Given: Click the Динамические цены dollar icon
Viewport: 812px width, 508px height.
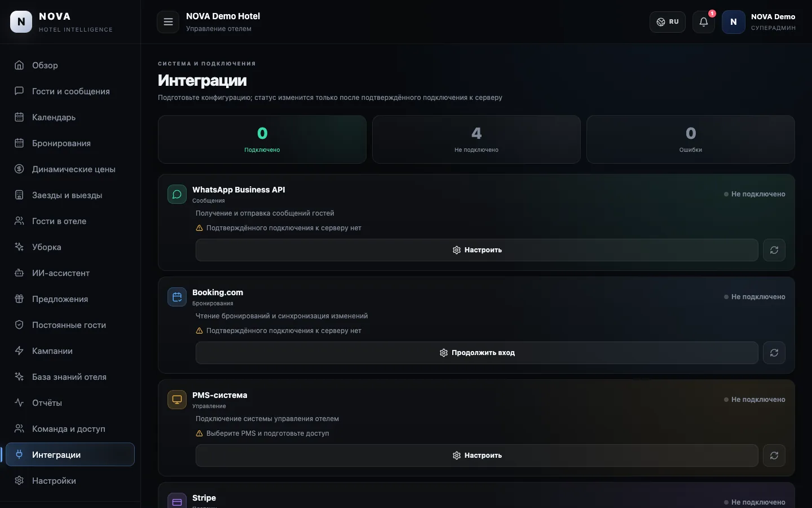Looking at the screenshot, I should [x=19, y=169].
